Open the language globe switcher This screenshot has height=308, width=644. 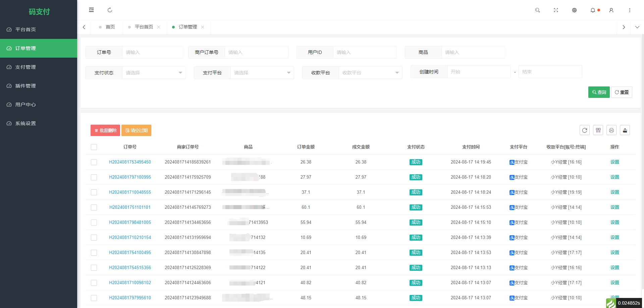click(x=574, y=10)
